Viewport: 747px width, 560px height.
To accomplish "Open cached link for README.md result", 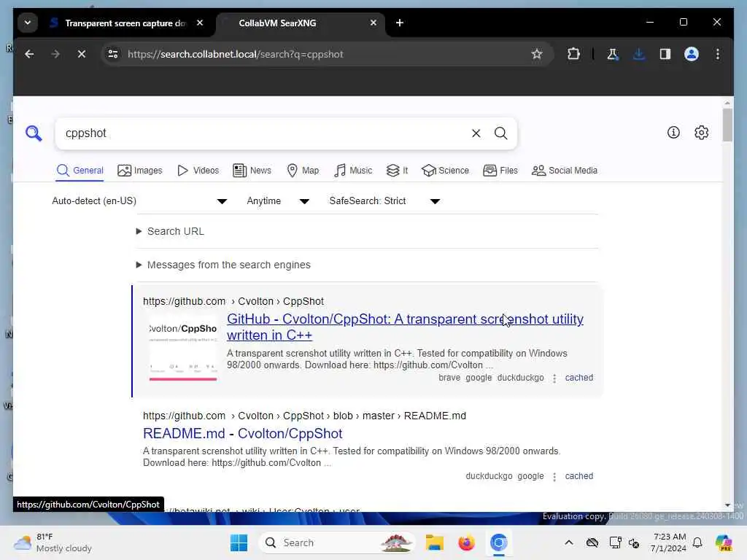I will pyautogui.click(x=578, y=476).
